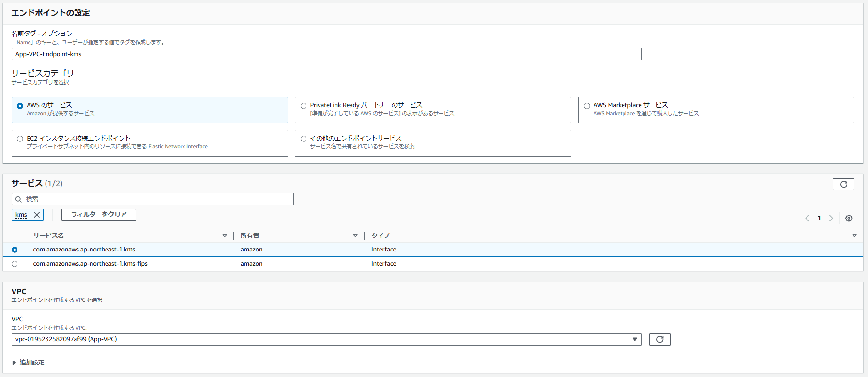Open services table preferences gear
Image resolution: width=868 pixels, height=377 pixels.
coord(849,218)
